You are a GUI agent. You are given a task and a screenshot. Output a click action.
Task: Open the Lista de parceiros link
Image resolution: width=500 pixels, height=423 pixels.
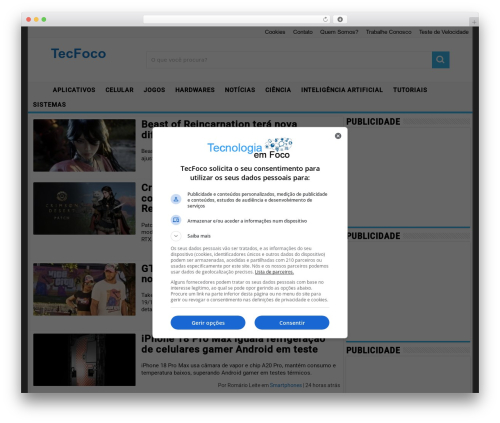(x=274, y=272)
